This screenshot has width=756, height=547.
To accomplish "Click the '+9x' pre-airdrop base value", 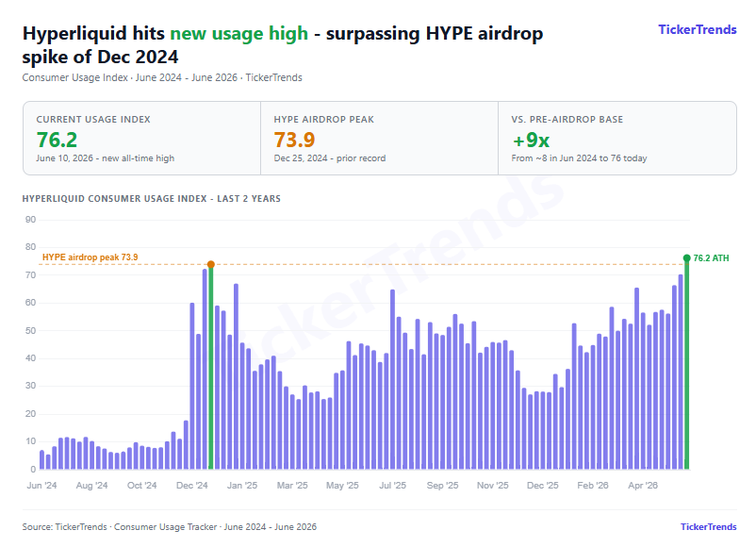I will tap(531, 141).
